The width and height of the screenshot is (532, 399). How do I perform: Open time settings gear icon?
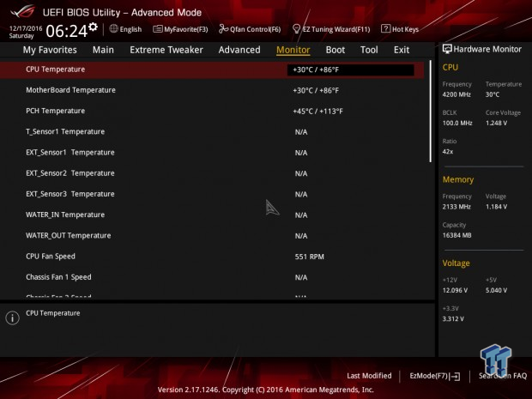[x=93, y=27]
